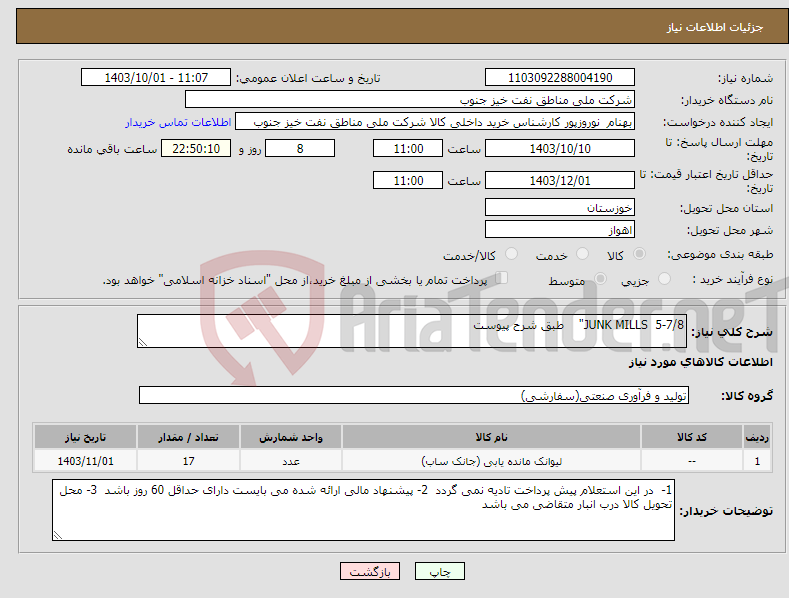Click the JUNK MILLS 5-7/8 description textarea
Image resolution: width=789 pixels, height=598 pixels.
[x=412, y=331]
